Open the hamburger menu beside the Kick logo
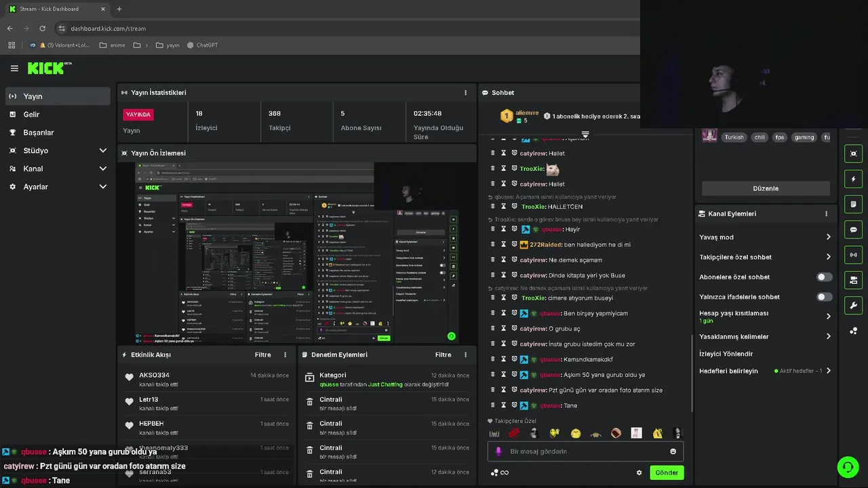Image resolution: width=868 pixels, height=488 pixels. click(14, 68)
